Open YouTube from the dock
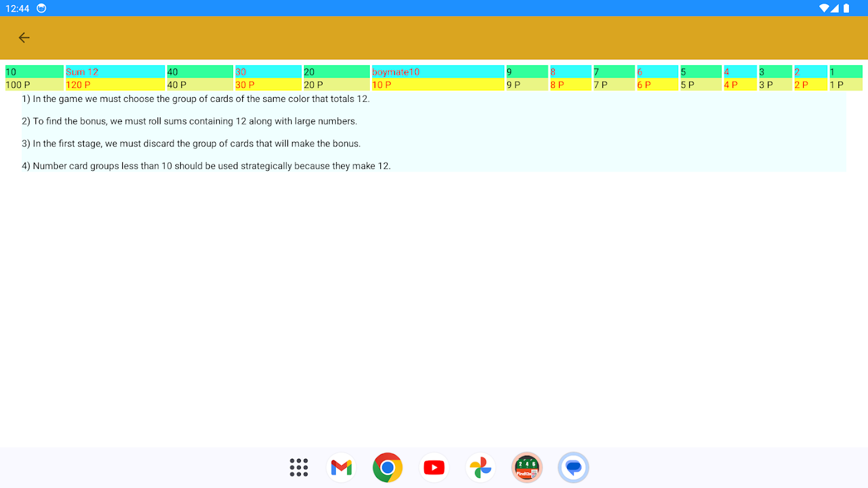 tap(434, 467)
